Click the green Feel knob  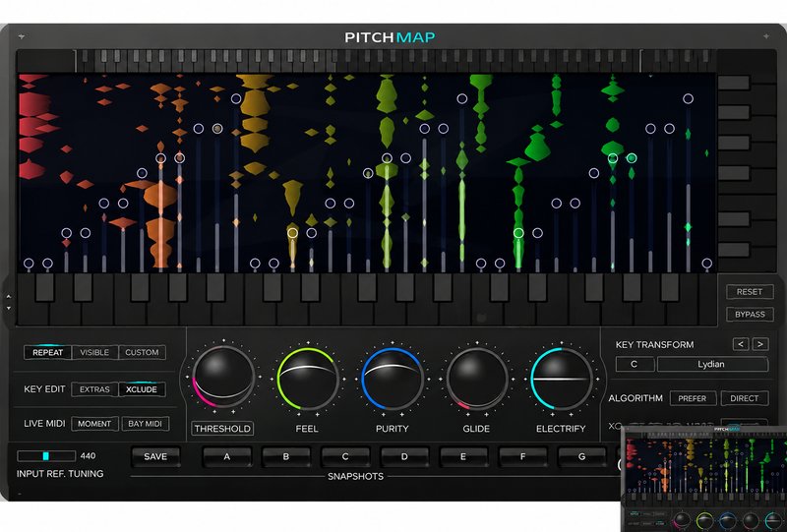[307, 378]
